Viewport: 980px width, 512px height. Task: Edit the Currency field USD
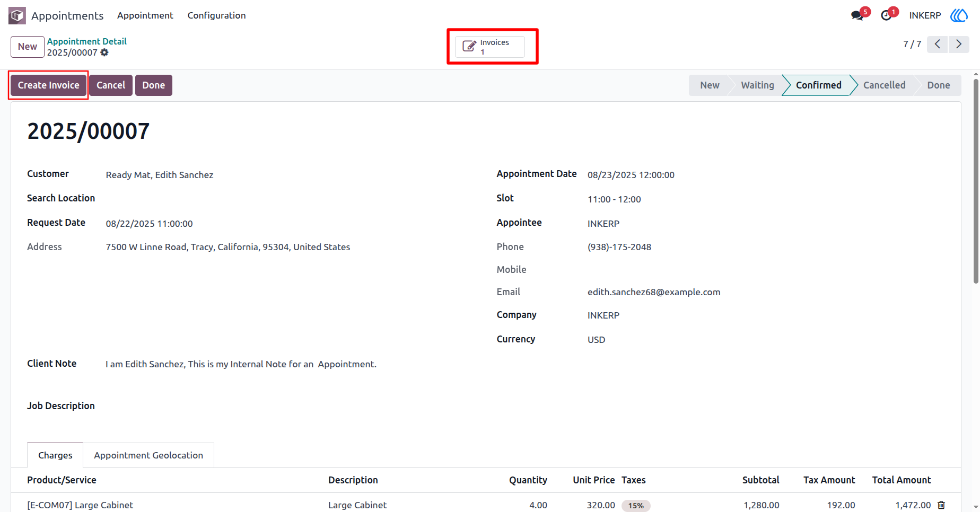pos(596,340)
